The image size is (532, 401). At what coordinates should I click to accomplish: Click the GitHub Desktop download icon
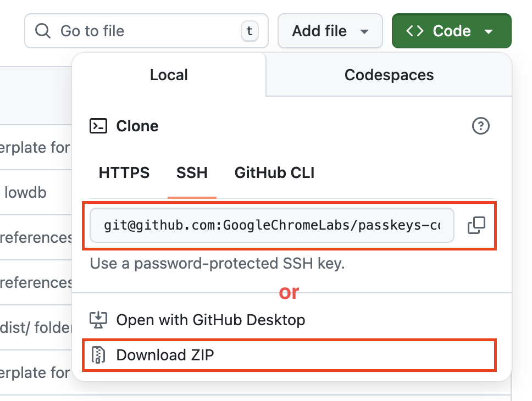click(x=98, y=320)
